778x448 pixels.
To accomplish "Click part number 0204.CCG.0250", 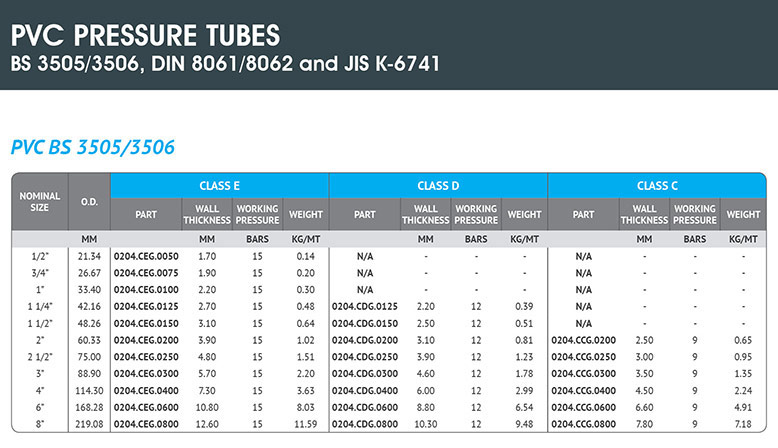I will tap(584, 357).
